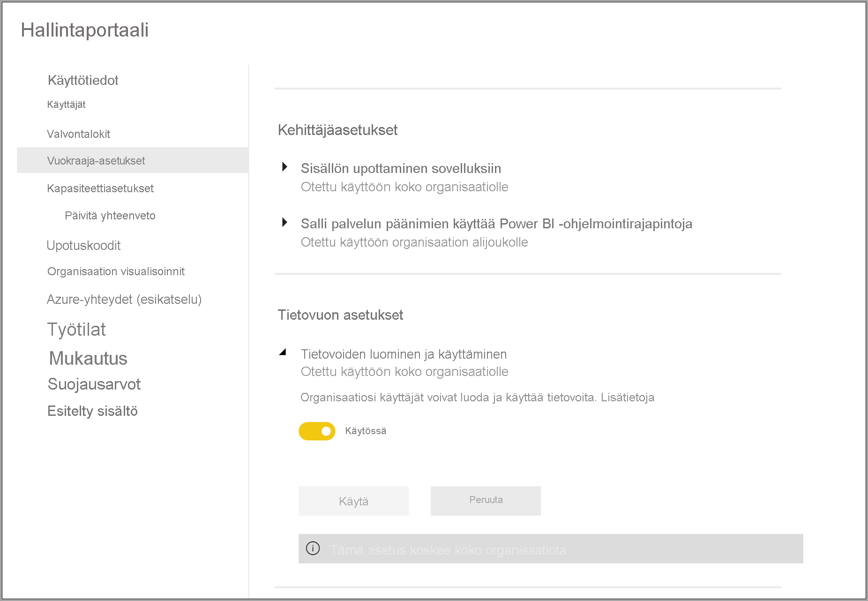
Task: Open the Upotuskoodit section
Action: pos(83,245)
